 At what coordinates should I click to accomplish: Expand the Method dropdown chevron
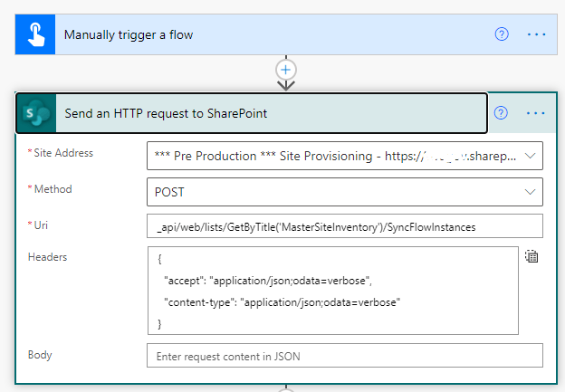530,191
